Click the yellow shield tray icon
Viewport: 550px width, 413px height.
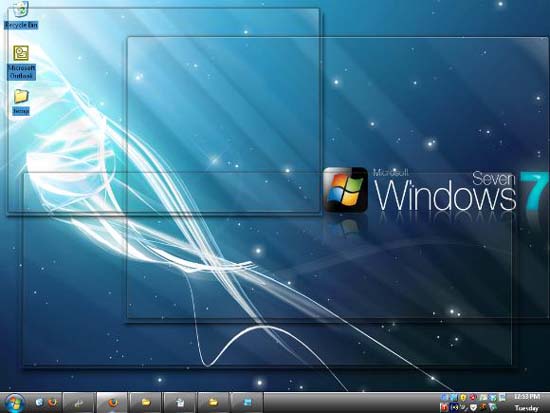pos(463,397)
